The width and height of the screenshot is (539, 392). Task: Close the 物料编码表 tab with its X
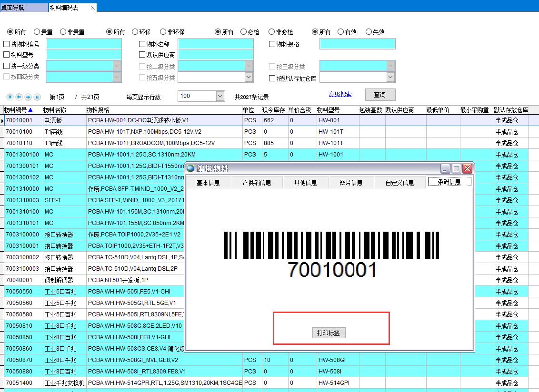(x=92, y=8)
